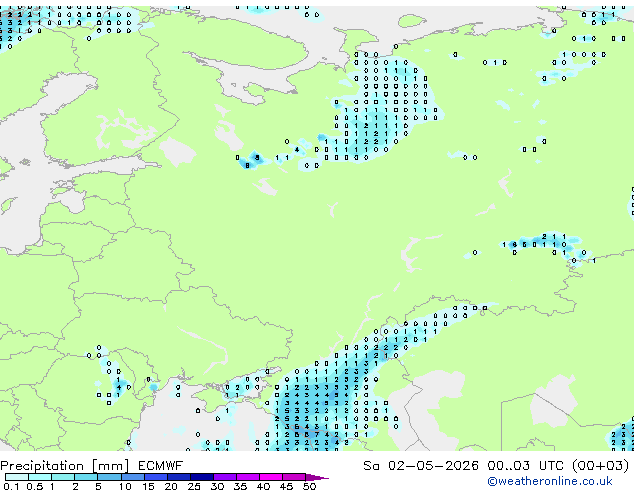
Task: Click the '50' legend scale label
Action: (309, 486)
